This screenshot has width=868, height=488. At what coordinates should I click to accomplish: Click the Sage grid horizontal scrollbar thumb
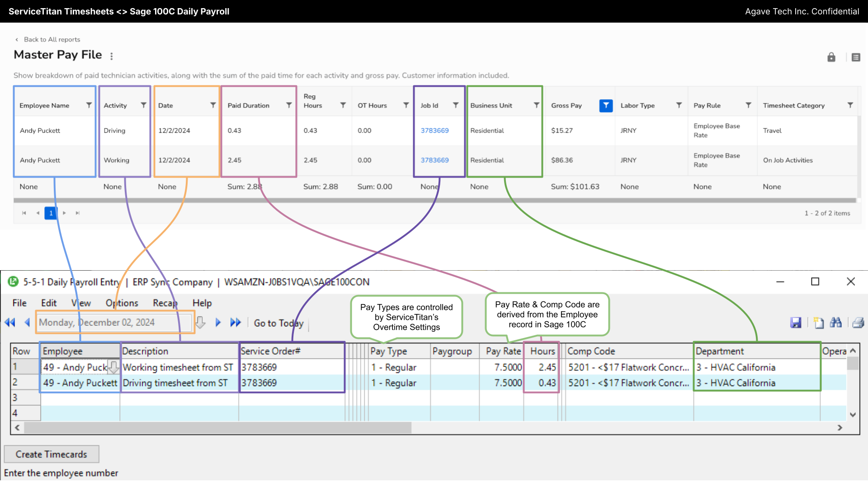click(217, 427)
